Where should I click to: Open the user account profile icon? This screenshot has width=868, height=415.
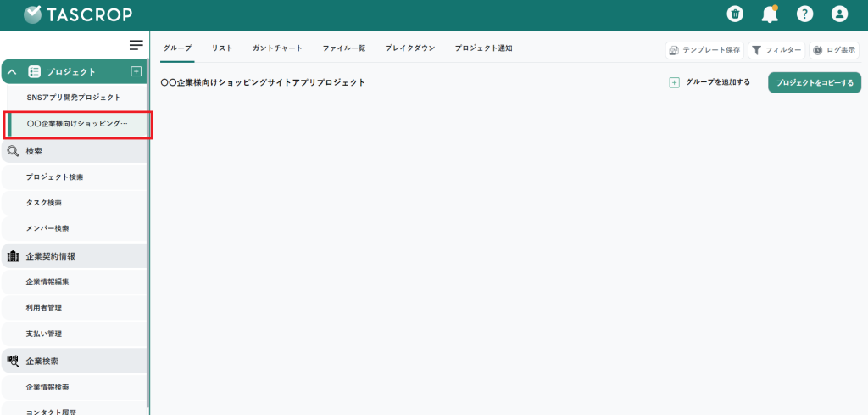click(x=839, y=14)
